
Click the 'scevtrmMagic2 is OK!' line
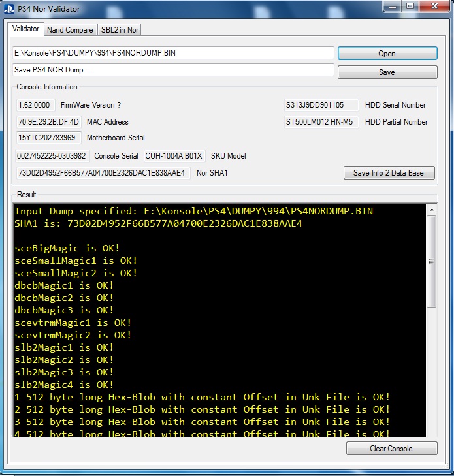click(x=73, y=335)
